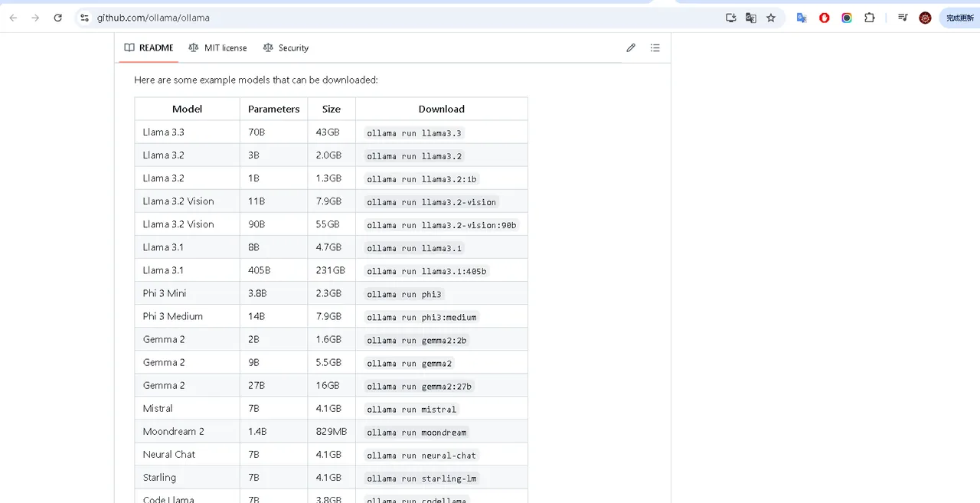Switch to the MIT license tab

pyautogui.click(x=217, y=47)
